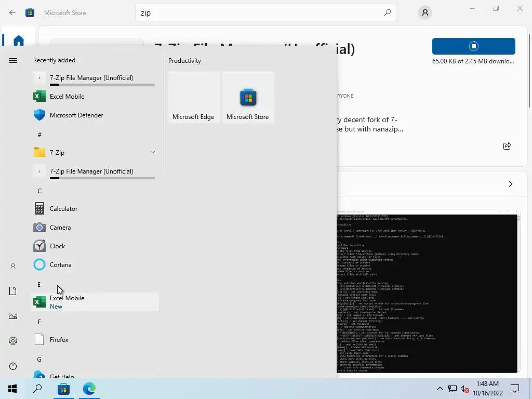Open 7-Zip File Manager under Recently added
The width and height of the screenshot is (532, 399).
click(x=95, y=78)
